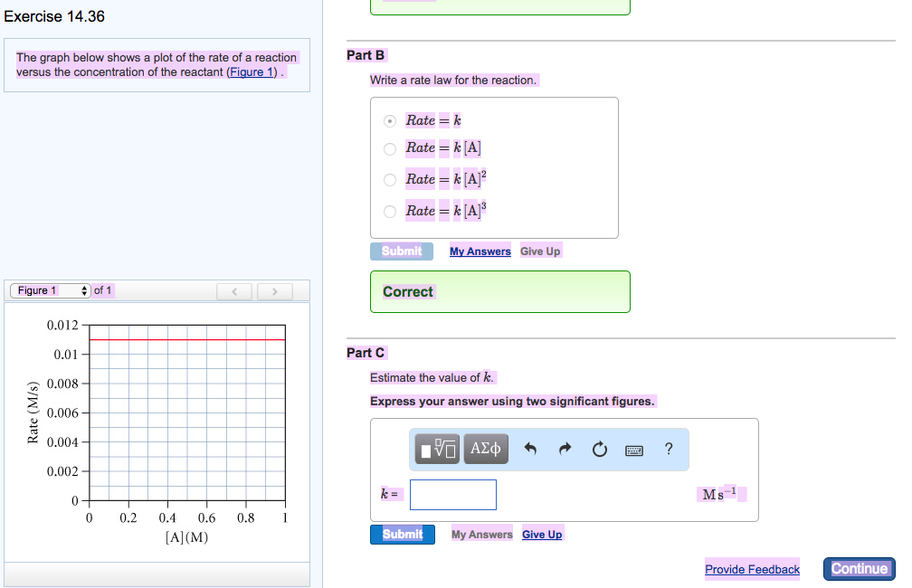Click the undo arrow icon
This screenshot has height=588, width=912.
[531, 449]
